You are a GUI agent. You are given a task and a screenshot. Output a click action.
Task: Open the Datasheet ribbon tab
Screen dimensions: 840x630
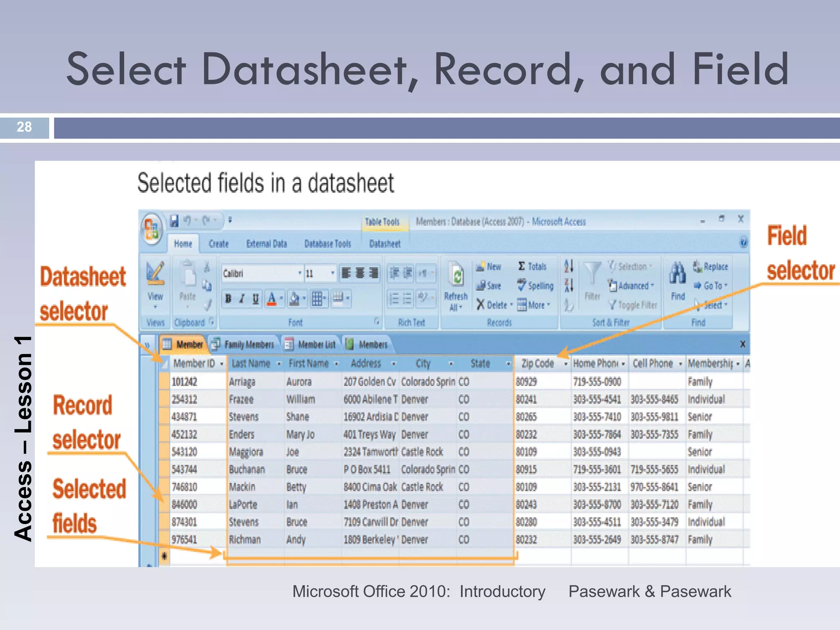pyautogui.click(x=385, y=244)
